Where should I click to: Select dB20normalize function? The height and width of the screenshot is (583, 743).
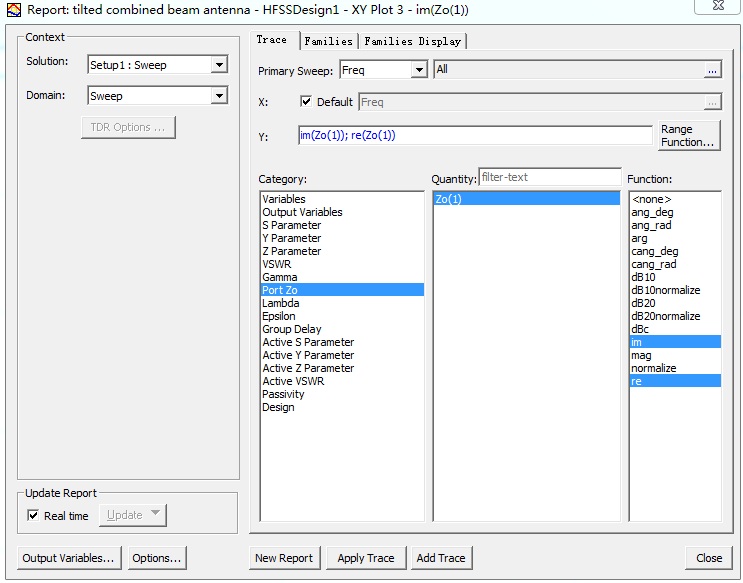tap(675, 316)
